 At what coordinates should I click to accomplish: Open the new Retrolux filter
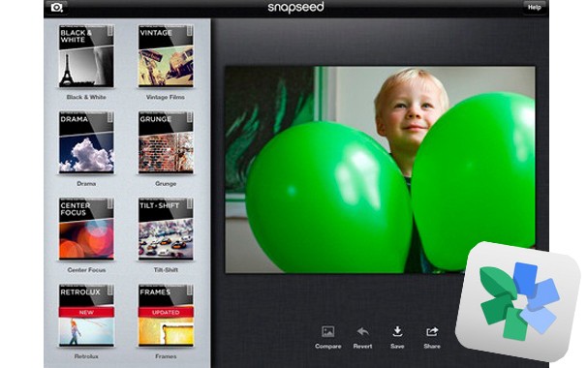[86, 316]
